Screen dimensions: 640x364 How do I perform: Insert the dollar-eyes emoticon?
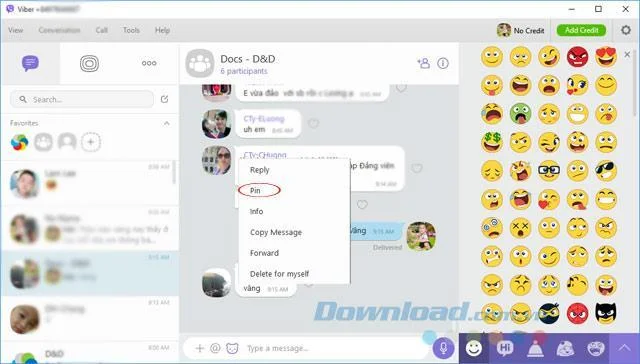[492, 142]
